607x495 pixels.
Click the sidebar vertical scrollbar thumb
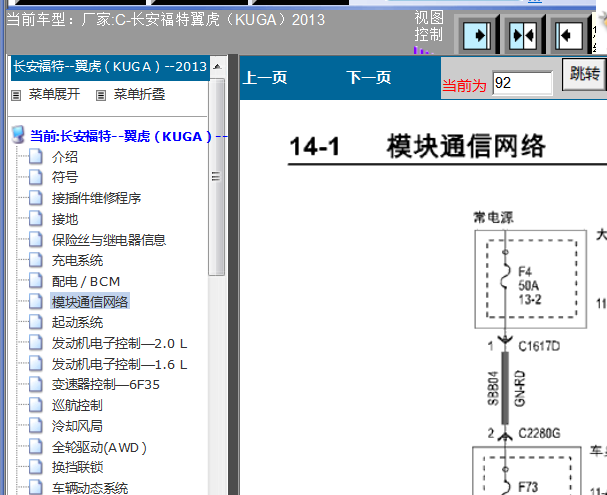[x=216, y=177]
